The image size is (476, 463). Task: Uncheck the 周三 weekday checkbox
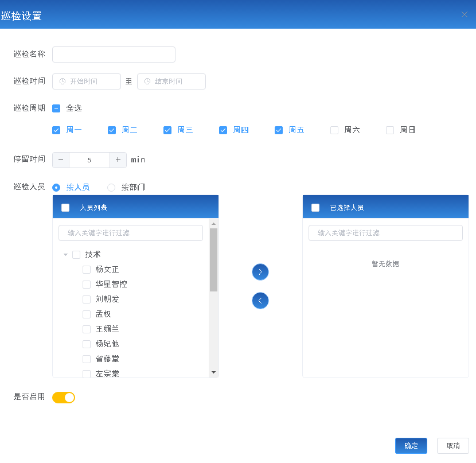(x=167, y=130)
